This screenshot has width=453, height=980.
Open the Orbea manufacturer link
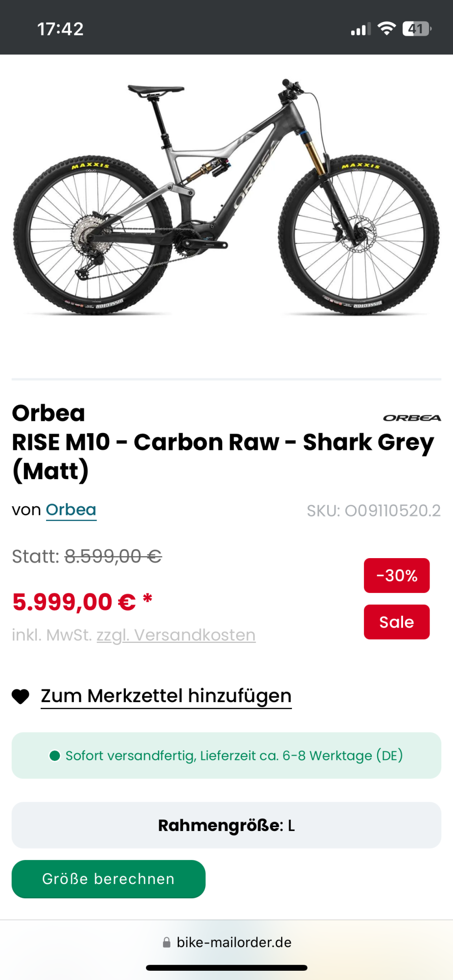pos(71,510)
